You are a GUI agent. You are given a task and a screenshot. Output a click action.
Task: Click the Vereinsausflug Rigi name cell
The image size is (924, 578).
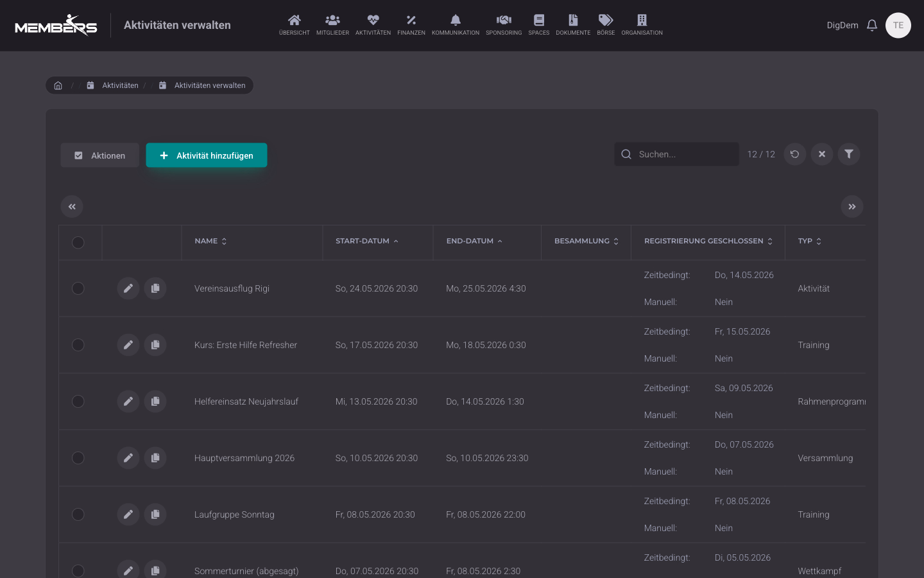(x=232, y=288)
